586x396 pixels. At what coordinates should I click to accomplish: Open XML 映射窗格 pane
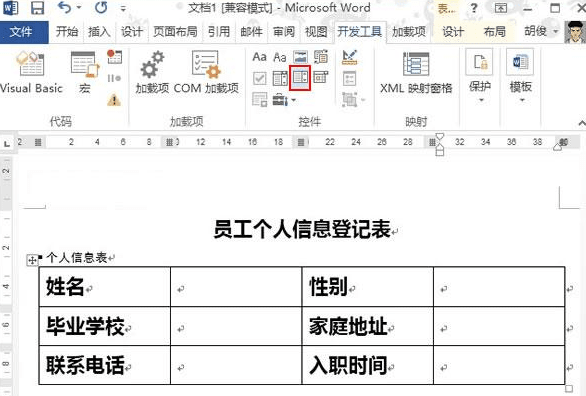point(416,73)
